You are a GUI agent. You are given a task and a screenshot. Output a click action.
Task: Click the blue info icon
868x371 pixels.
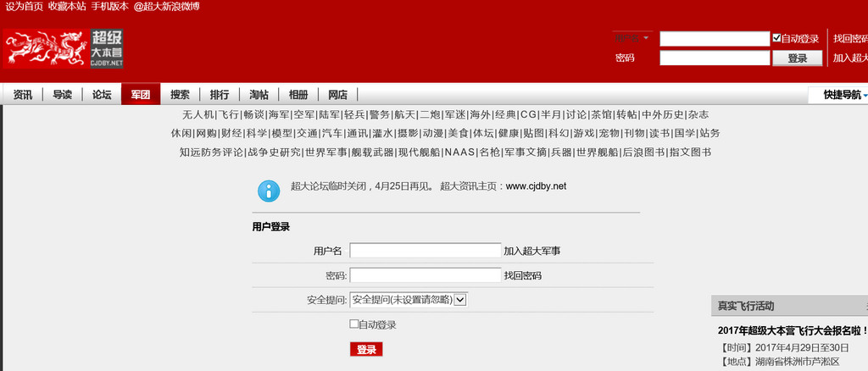click(269, 191)
